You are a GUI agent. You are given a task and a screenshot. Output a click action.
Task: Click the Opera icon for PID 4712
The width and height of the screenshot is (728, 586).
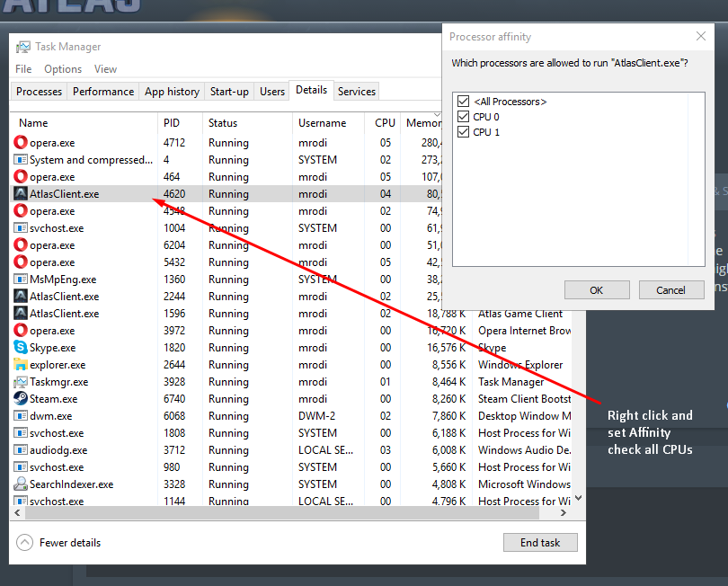21,143
